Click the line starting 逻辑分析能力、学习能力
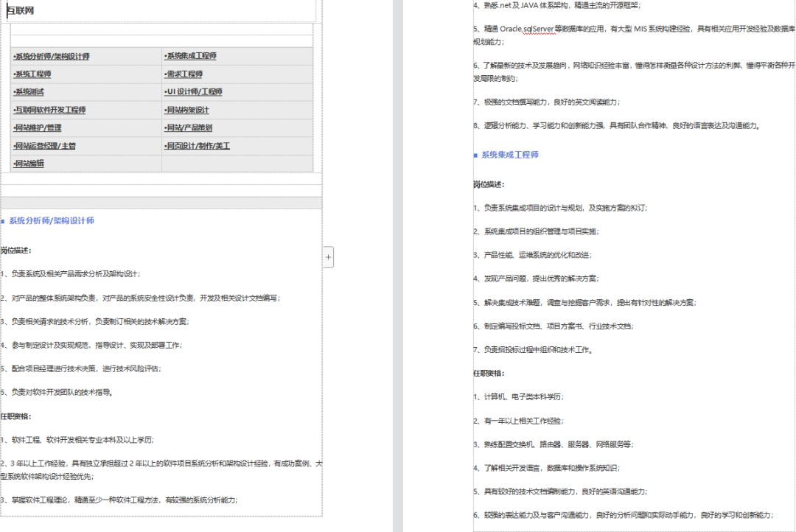The image size is (796, 532). click(617, 126)
